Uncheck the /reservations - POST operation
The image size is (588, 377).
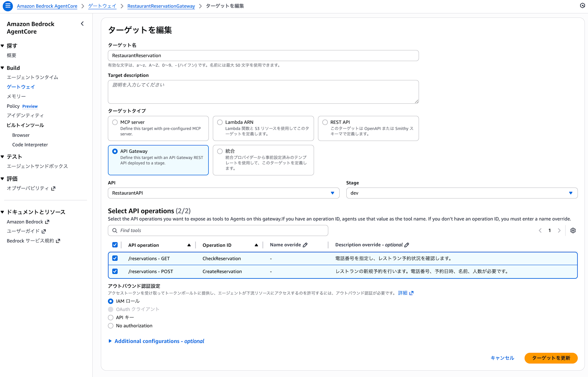[x=115, y=271]
